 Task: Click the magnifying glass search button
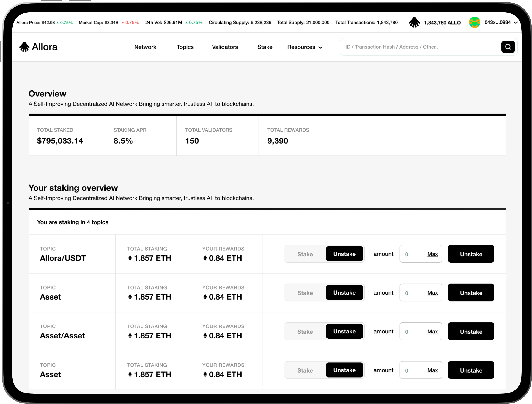[x=508, y=47]
